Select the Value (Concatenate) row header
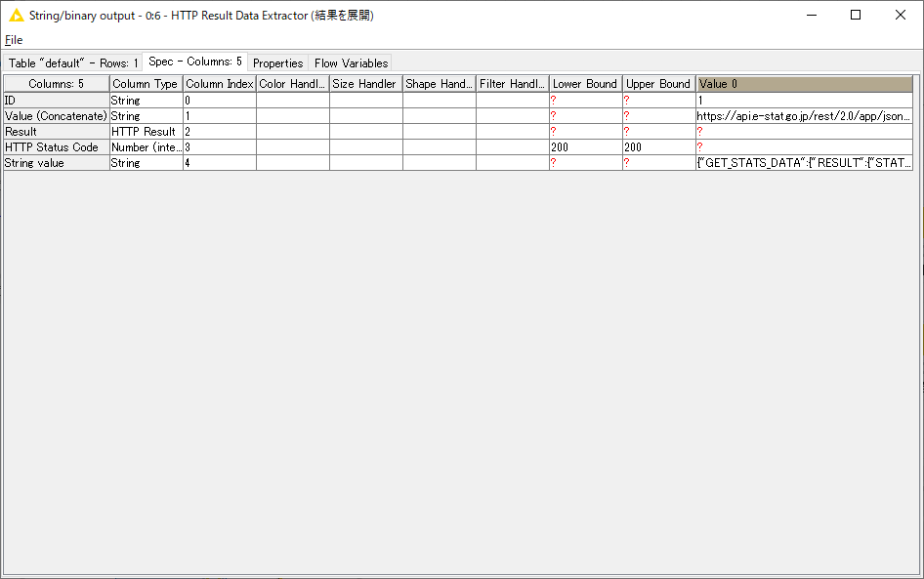 (x=57, y=116)
